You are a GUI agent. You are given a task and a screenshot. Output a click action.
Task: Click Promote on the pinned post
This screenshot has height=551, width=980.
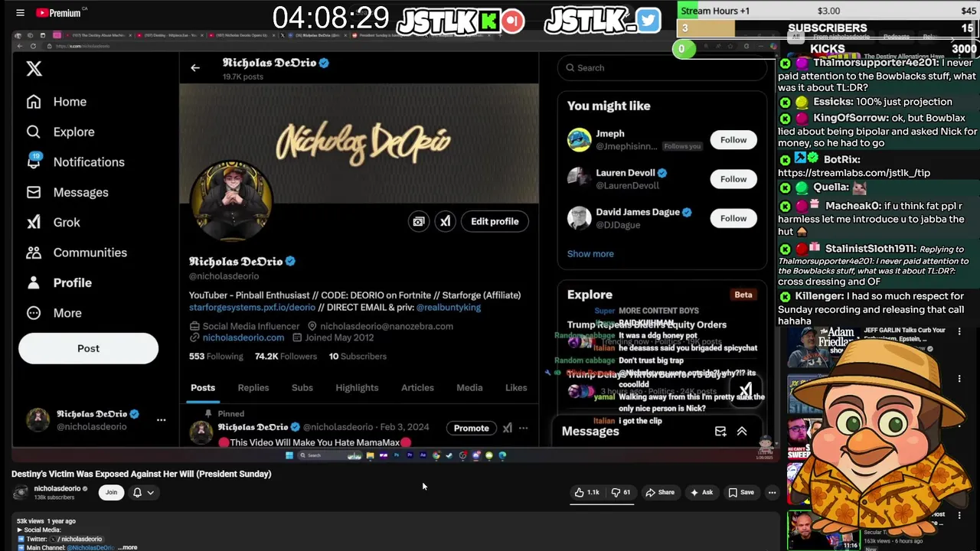[471, 428]
